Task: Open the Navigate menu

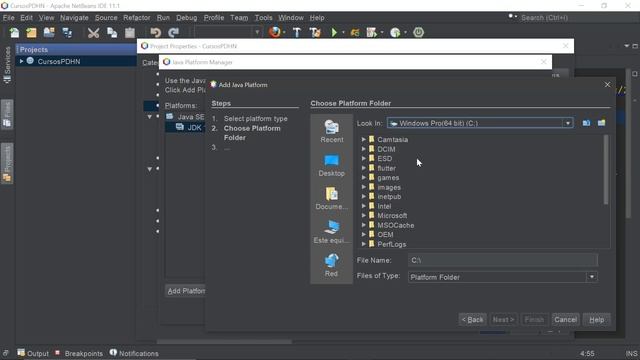Action: coord(74,18)
